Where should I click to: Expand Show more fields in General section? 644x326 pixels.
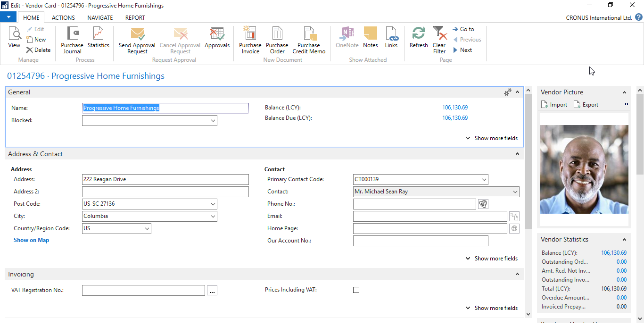pos(492,138)
